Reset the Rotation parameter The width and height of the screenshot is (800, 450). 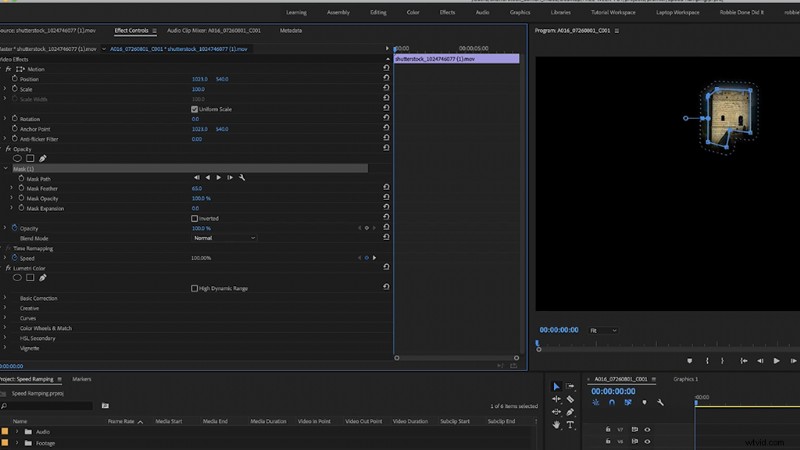(x=386, y=118)
